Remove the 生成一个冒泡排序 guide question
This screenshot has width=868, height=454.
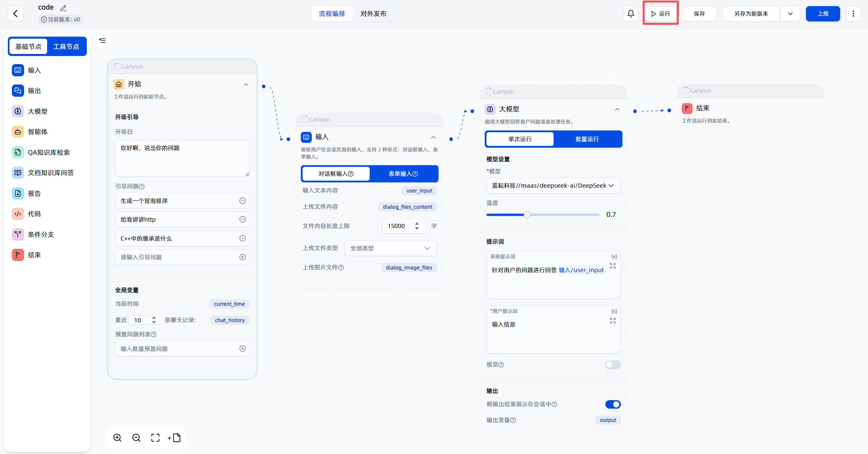243,201
